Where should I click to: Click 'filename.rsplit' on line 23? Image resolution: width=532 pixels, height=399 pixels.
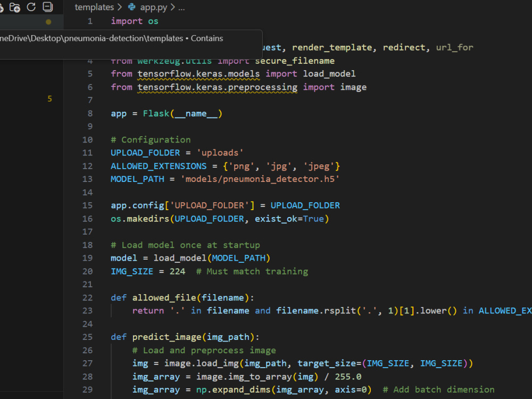(316, 311)
